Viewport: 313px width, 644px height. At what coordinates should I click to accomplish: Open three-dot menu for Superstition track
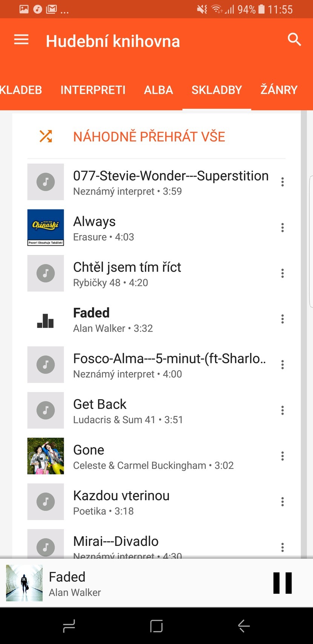point(282,182)
